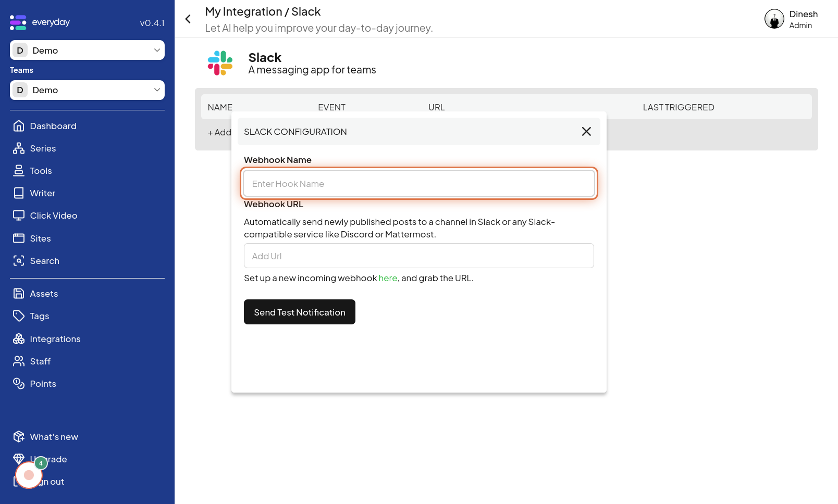The image size is (838, 504).
Task: Expand the Demo Teams dropdown
Action: coord(87,90)
